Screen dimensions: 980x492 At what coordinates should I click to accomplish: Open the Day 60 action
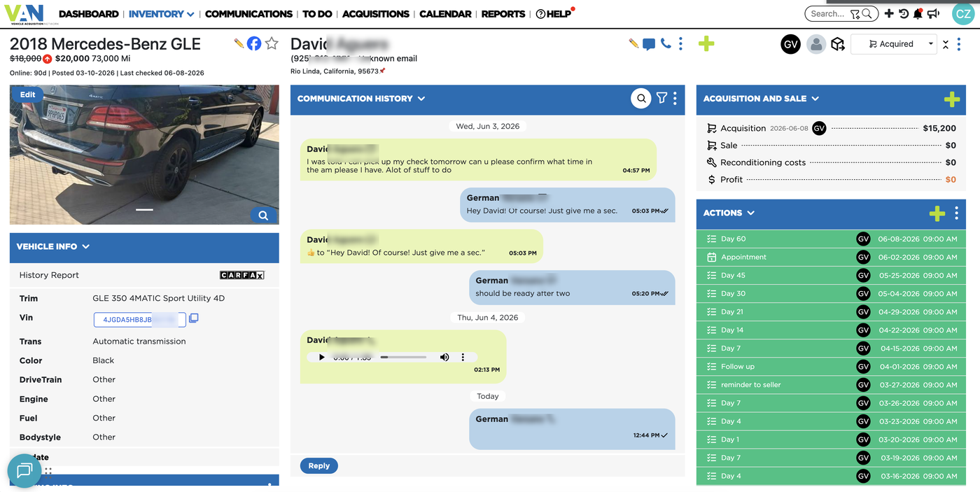coord(831,239)
